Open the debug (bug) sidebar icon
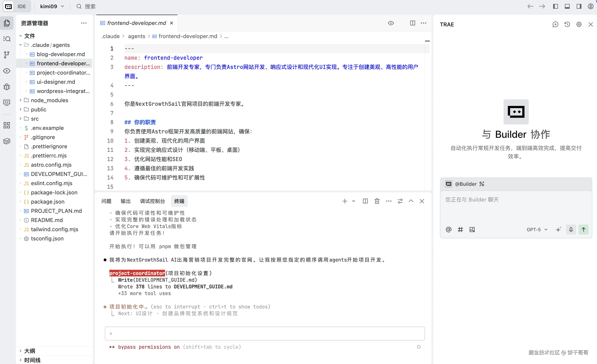This screenshot has width=597, height=364. click(x=7, y=87)
